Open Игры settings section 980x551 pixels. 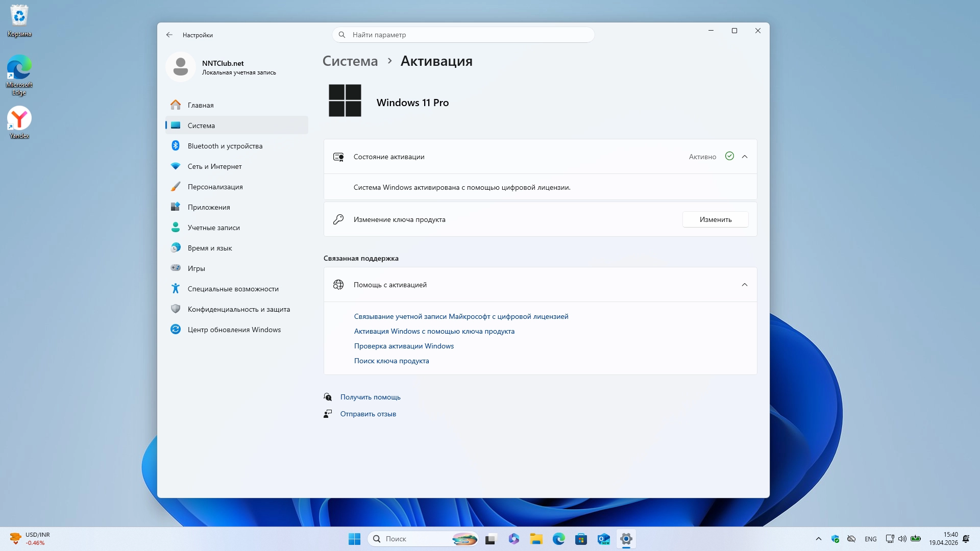[196, 268]
